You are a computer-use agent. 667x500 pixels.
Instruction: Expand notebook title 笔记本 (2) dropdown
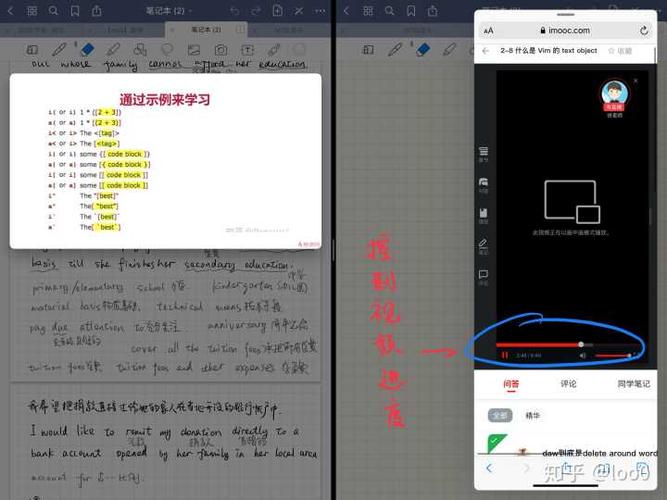(169, 11)
